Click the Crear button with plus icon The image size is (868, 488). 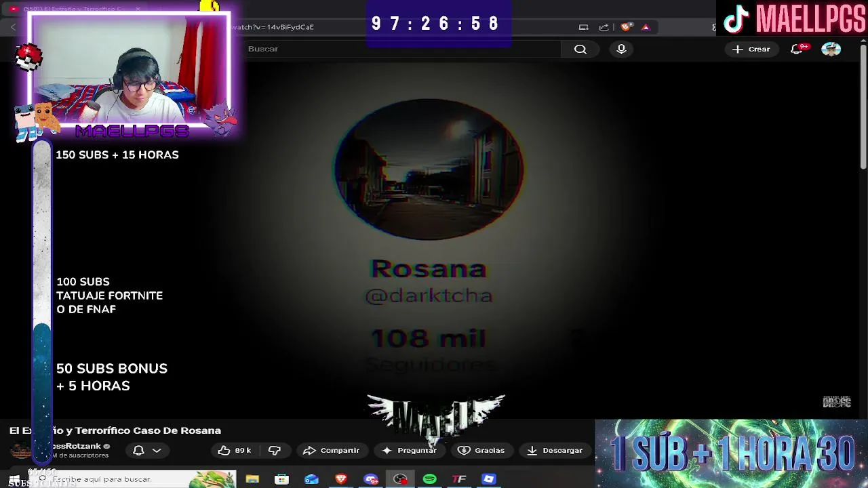pyautogui.click(x=751, y=49)
